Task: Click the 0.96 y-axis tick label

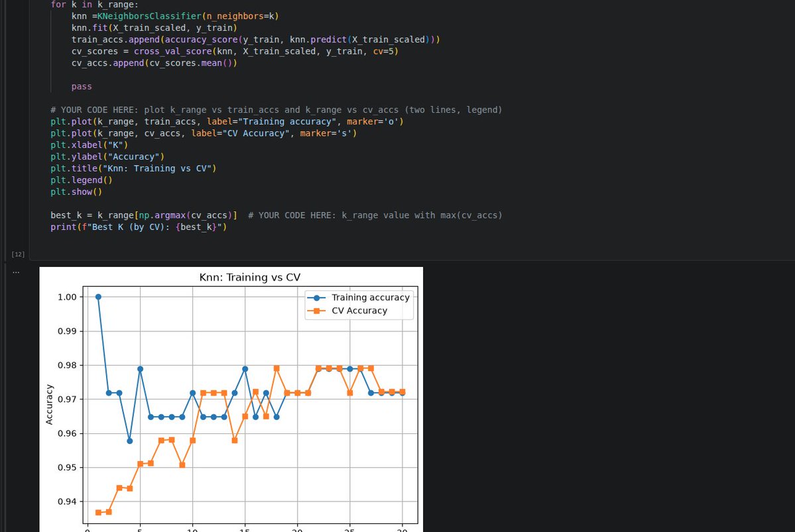Action: click(x=68, y=434)
